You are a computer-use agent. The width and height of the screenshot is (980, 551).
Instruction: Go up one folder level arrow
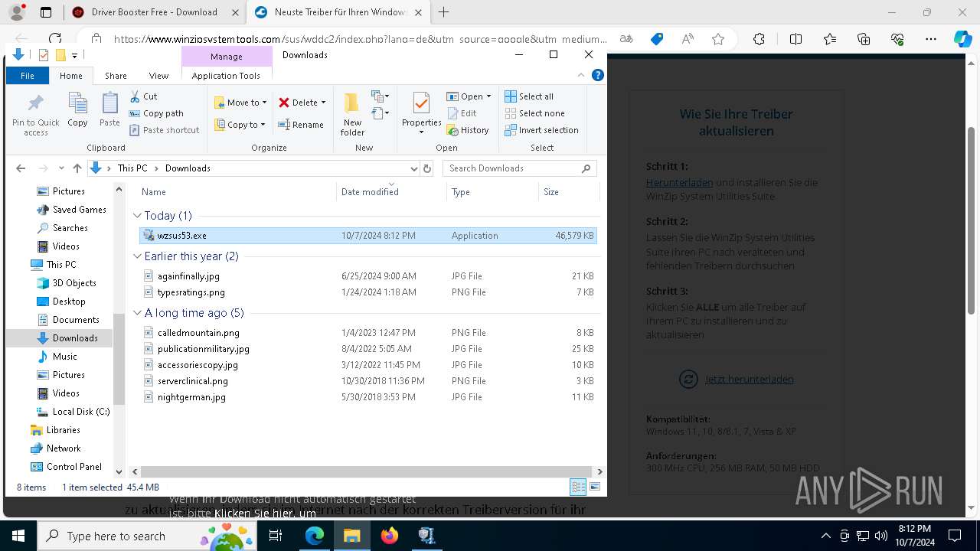[x=77, y=168]
